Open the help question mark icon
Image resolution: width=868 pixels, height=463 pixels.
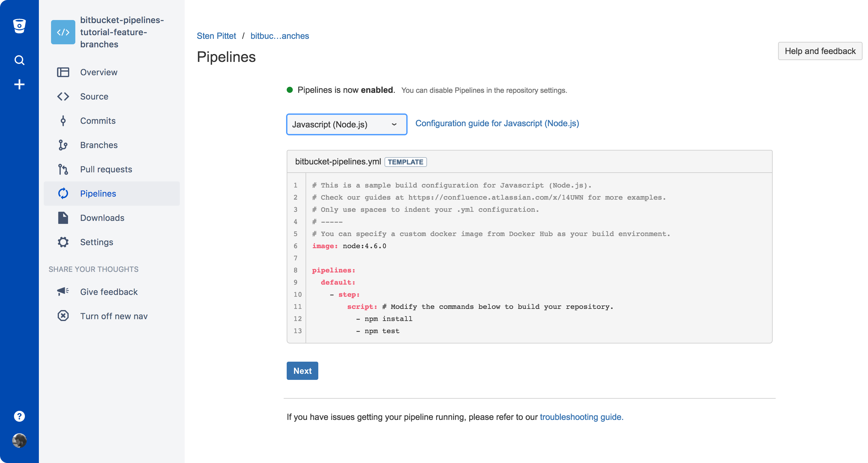(x=19, y=416)
